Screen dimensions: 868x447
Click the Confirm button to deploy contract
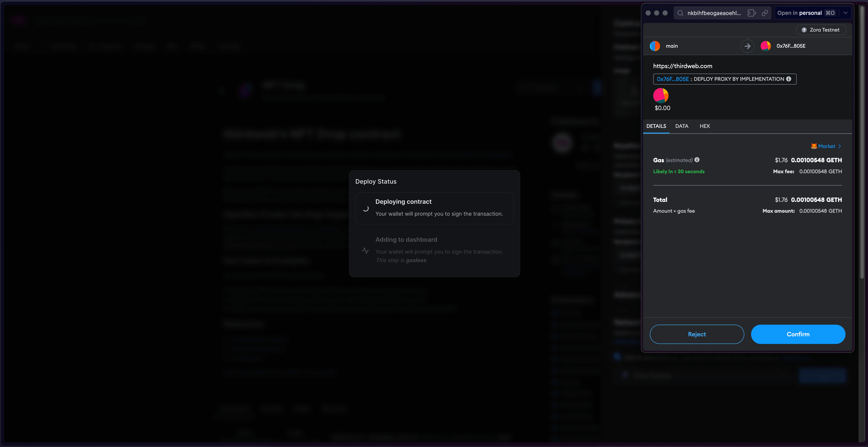(x=797, y=334)
